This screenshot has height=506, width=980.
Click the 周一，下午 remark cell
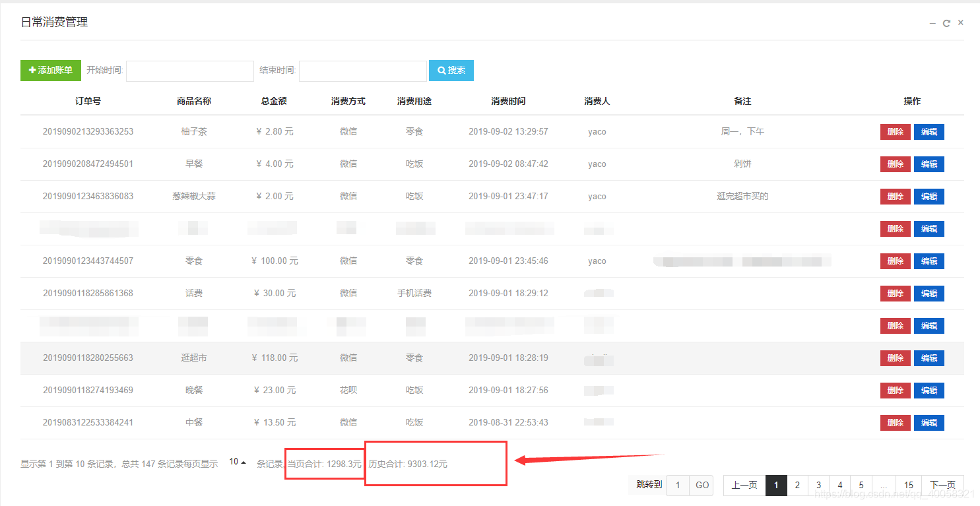[743, 131]
